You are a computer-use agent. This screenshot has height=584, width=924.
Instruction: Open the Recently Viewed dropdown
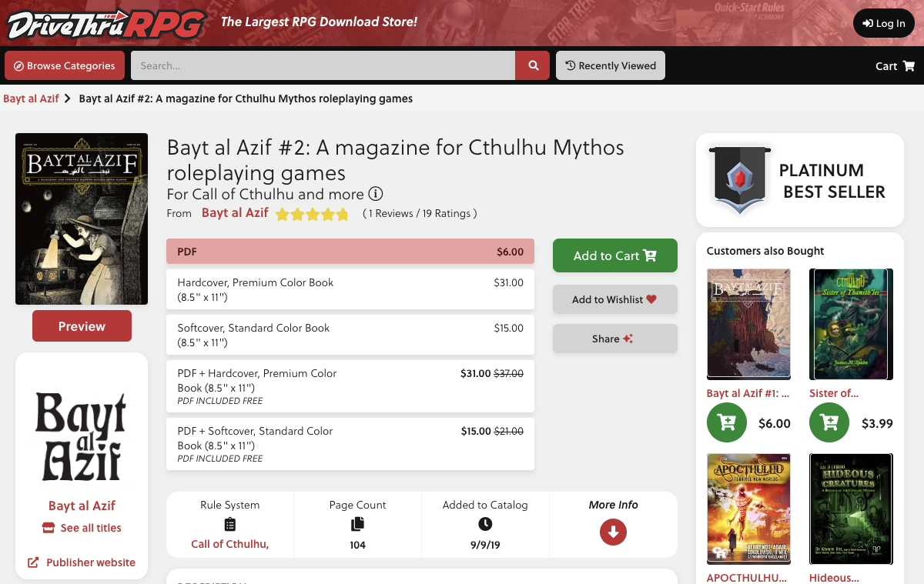click(x=611, y=65)
